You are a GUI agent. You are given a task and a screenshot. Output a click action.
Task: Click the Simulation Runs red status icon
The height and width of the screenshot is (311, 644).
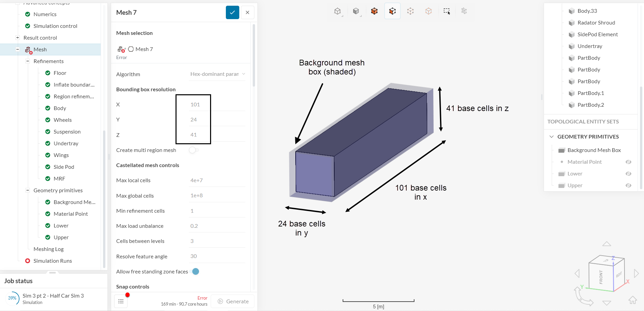[x=28, y=261]
